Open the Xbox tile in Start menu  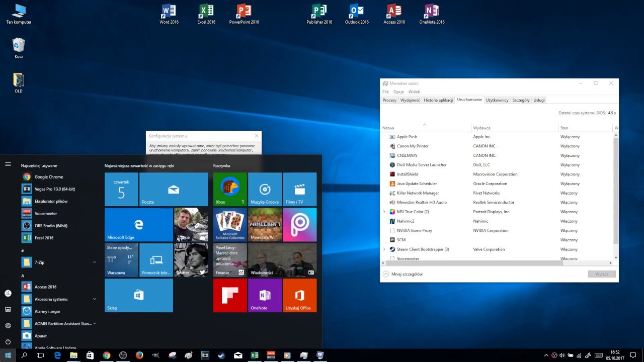click(x=230, y=189)
